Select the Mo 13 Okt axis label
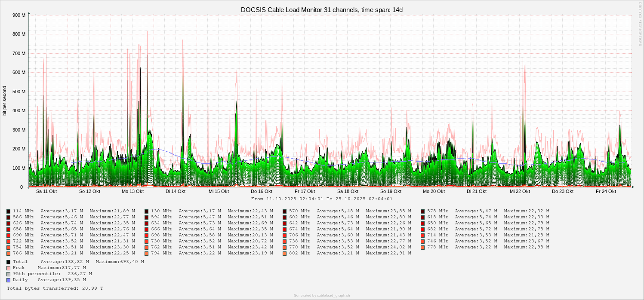Viewport: 644px width, 300px height. (x=132, y=191)
